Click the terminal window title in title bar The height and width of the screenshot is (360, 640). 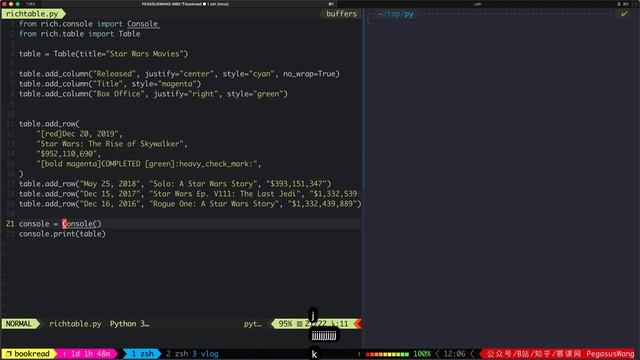[185, 4]
